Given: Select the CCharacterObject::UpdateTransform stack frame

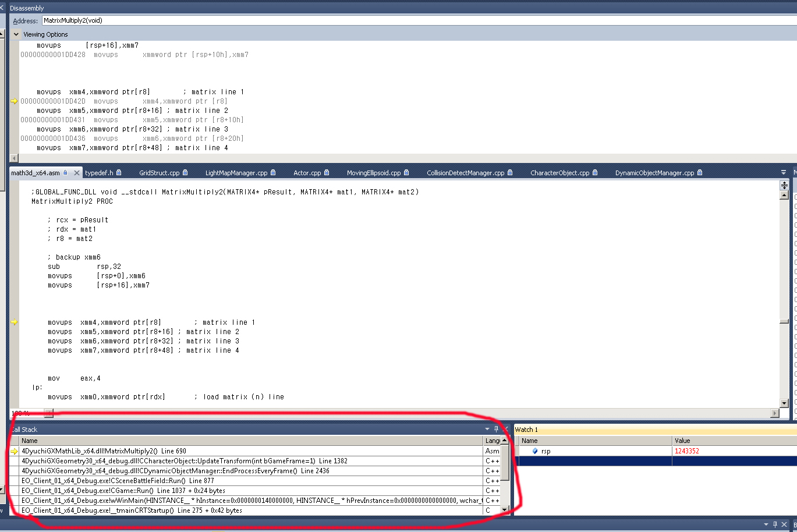Looking at the screenshot, I should pyautogui.click(x=184, y=461).
